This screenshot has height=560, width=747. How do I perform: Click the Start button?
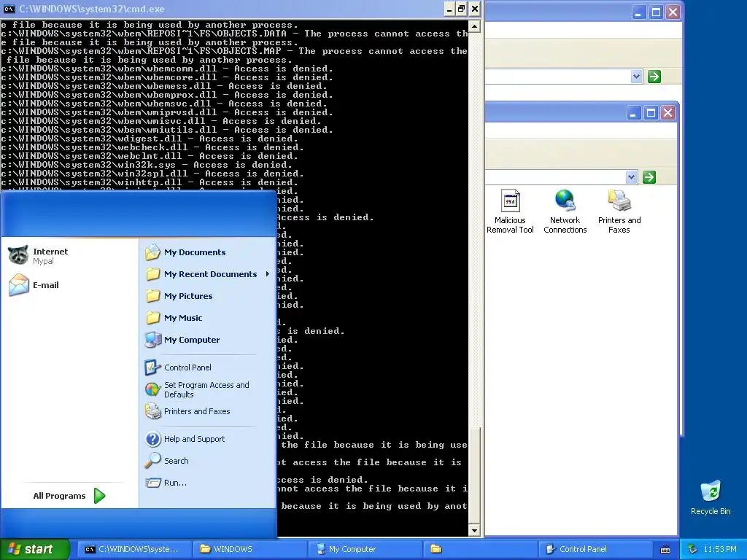34,549
